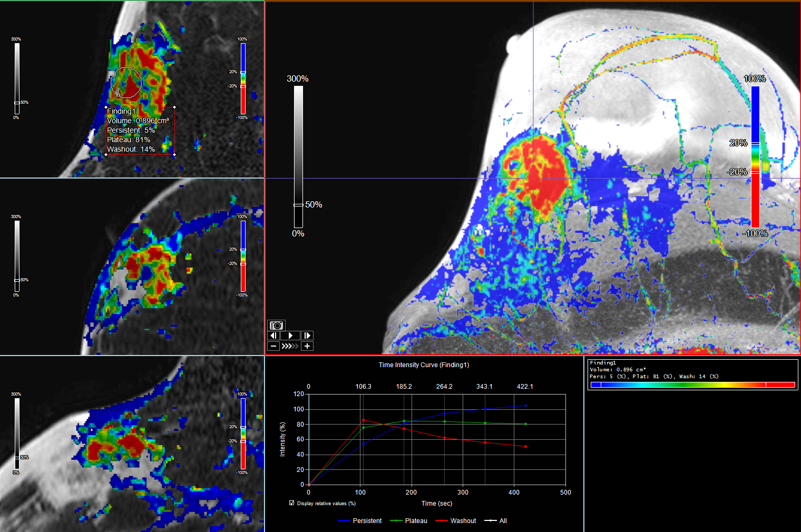This screenshot has height=532, width=801.
Task: Click the playback speed chevrons indicator
Action: click(x=290, y=346)
